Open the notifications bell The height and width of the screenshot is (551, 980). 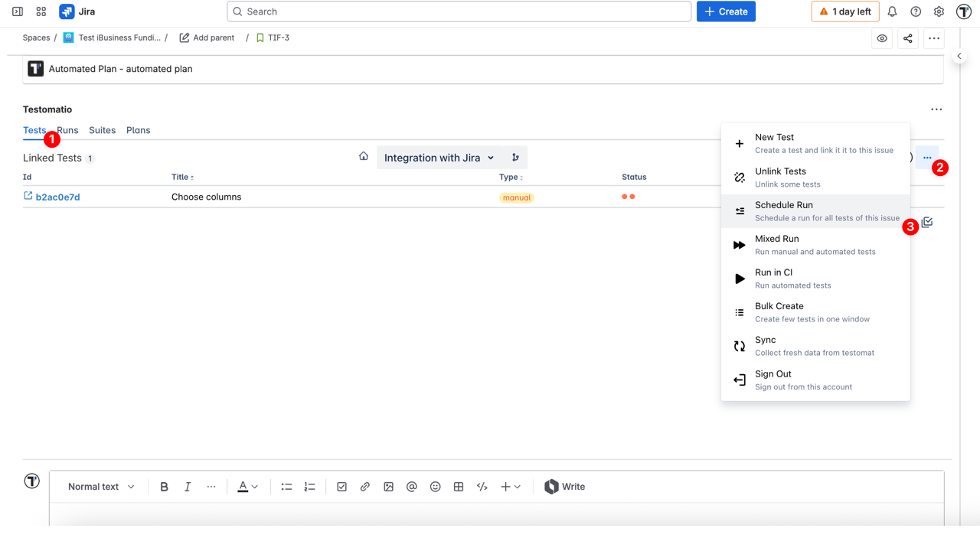click(892, 11)
